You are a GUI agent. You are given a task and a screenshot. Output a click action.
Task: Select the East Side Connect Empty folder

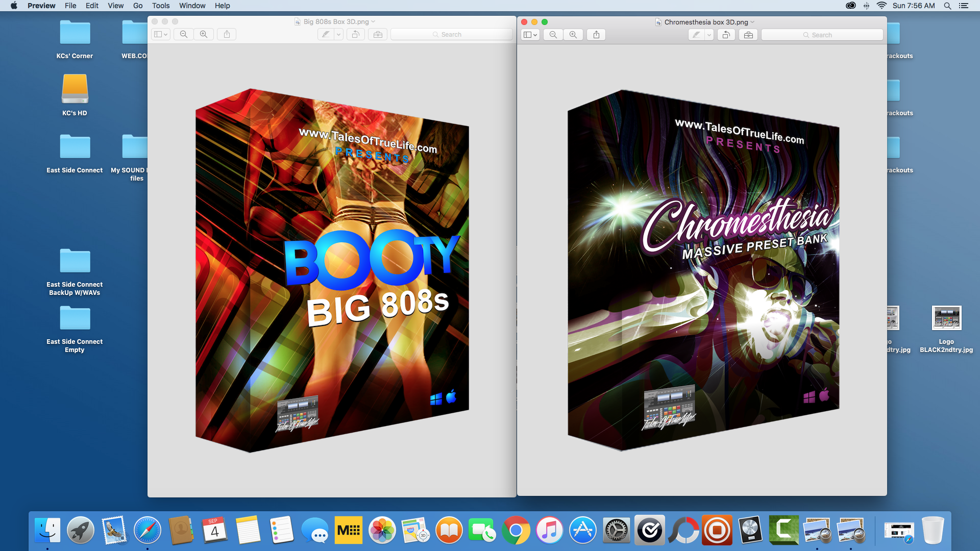75,319
